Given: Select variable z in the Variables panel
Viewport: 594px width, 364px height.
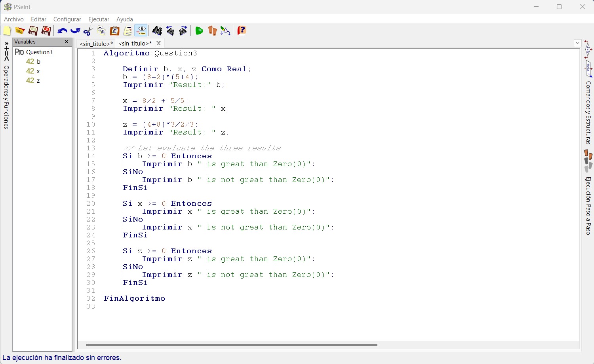Looking at the screenshot, I should point(38,81).
